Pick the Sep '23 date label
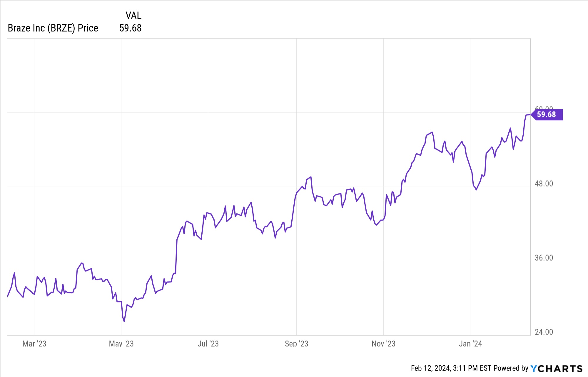This screenshot has width=588, height=377. click(x=296, y=344)
